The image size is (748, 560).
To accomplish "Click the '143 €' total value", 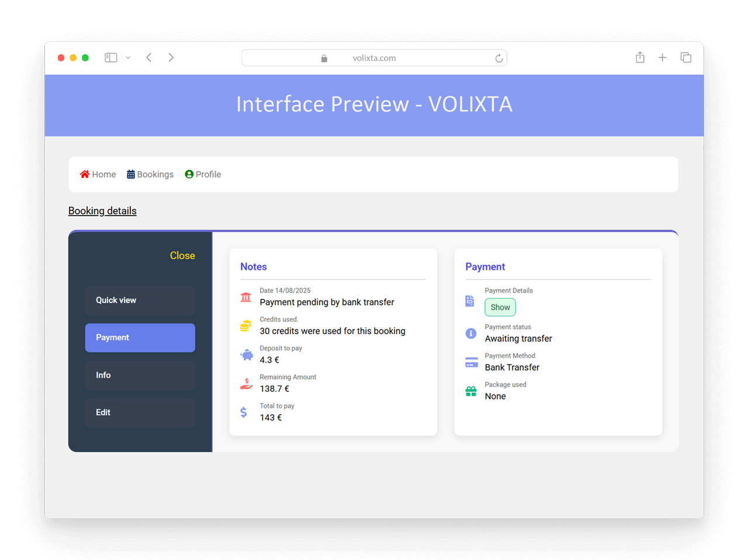I will (271, 418).
